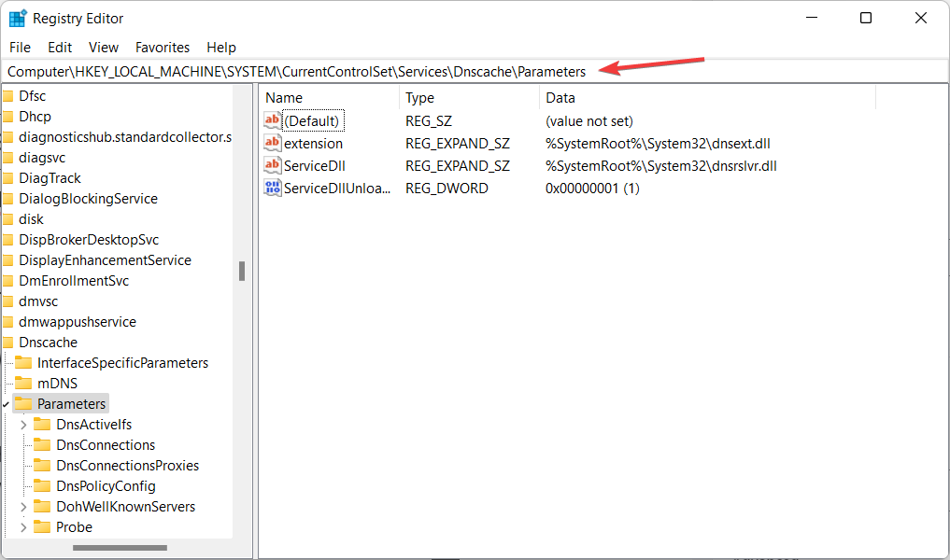This screenshot has height=560, width=950.
Task: Minimize the Registry Editor window
Action: coord(812,18)
